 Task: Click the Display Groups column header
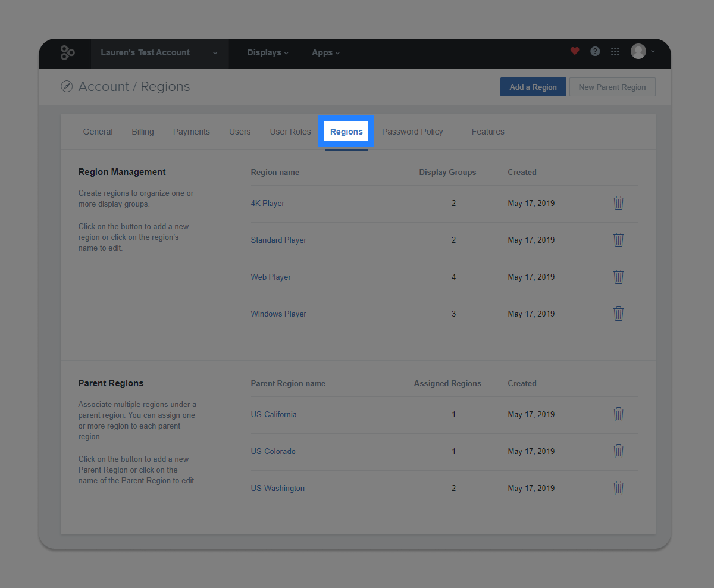447,172
